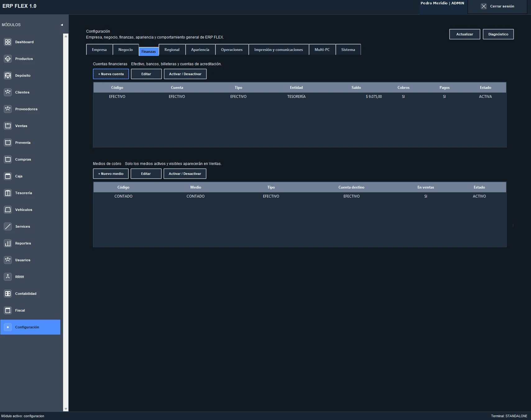Switch to the Sistema tab
This screenshot has height=420, width=531.
coord(348,50)
